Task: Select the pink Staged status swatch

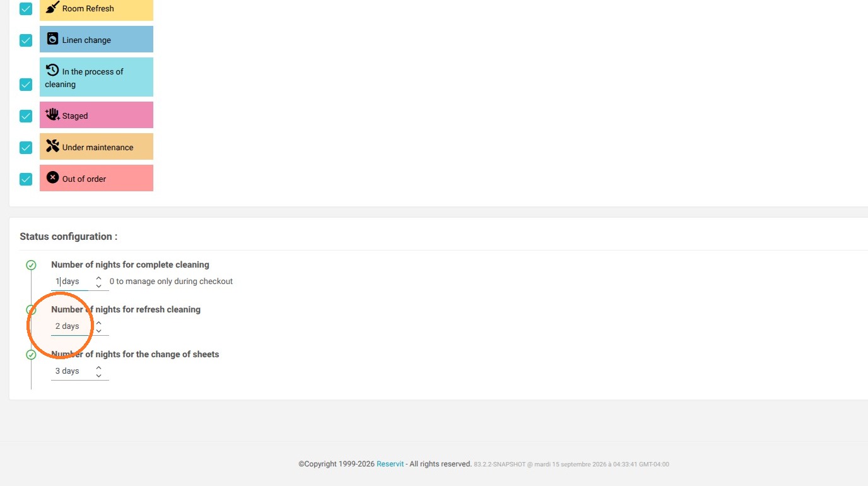Action: [x=97, y=115]
